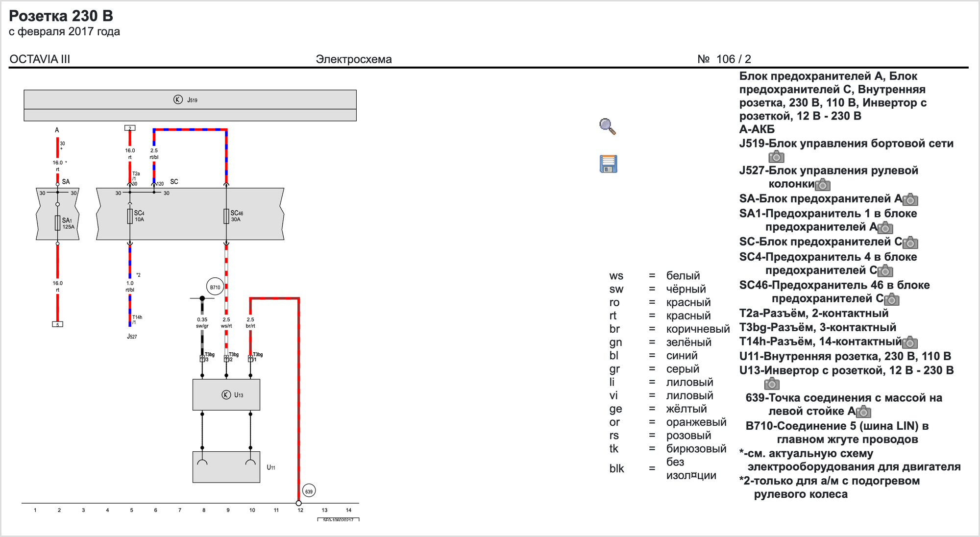
Task: Click the 'Электросхема' header text
Action: pyautogui.click(x=354, y=59)
